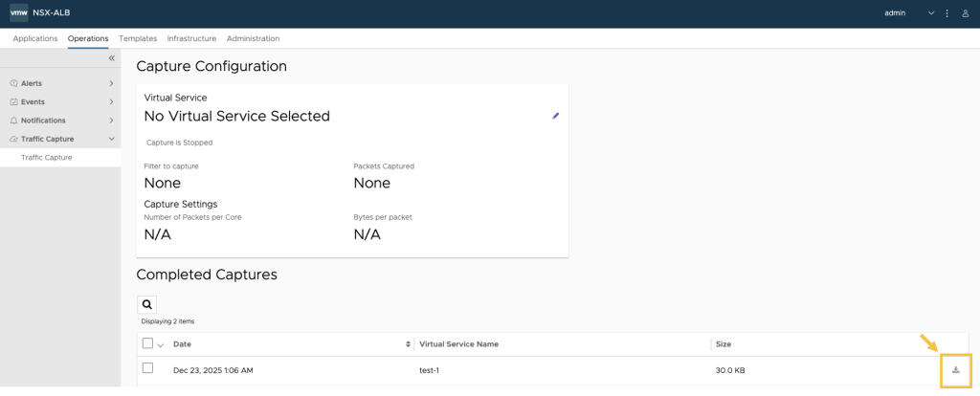This screenshot has height=396, width=980.
Task: Collapse the Traffic Capture sidebar section
Action: point(111,139)
